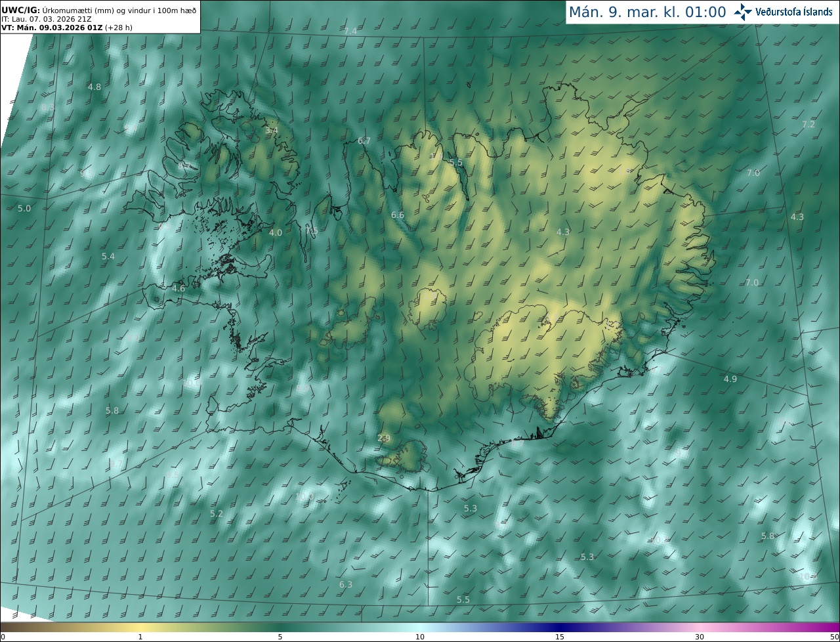The width and height of the screenshot is (840, 642).
Task: Click the Veðurstofa Íslands logo icon
Action: pos(744,11)
